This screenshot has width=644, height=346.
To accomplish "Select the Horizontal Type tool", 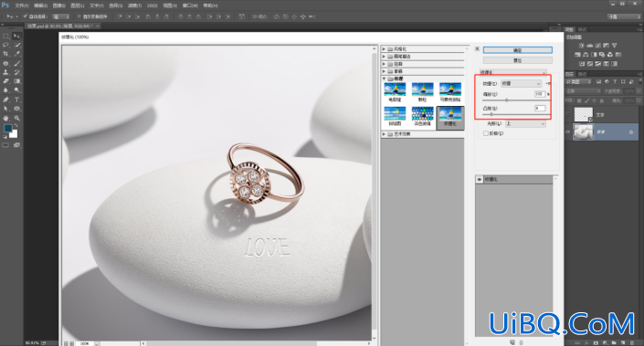I will point(16,100).
